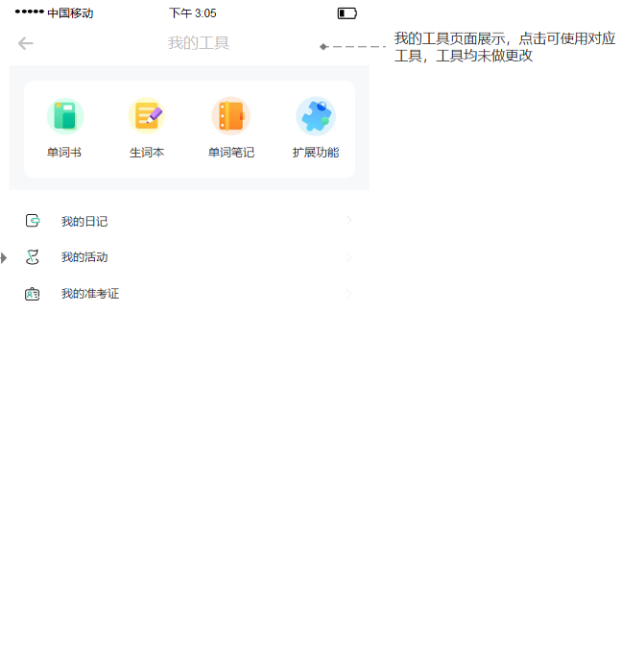Open the 生词本 notepad icon
The height and width of the screenshot is (672, 621).
click(x=147, y=116)
